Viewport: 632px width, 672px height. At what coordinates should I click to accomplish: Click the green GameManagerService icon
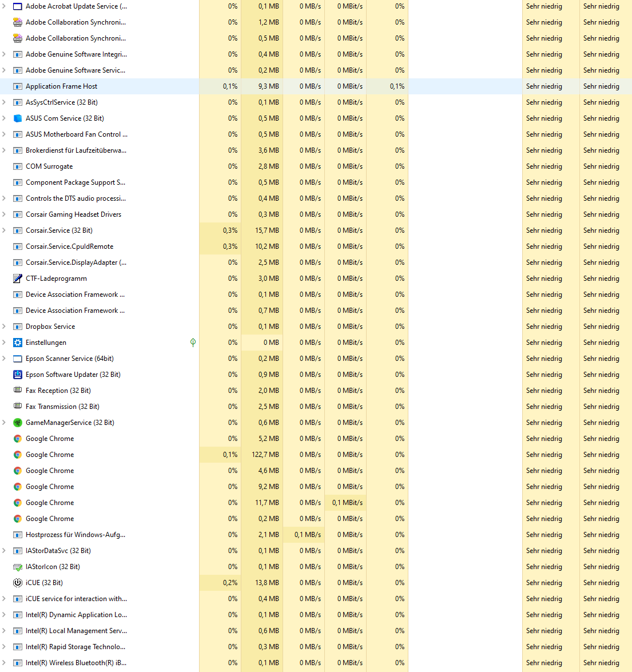18,423
